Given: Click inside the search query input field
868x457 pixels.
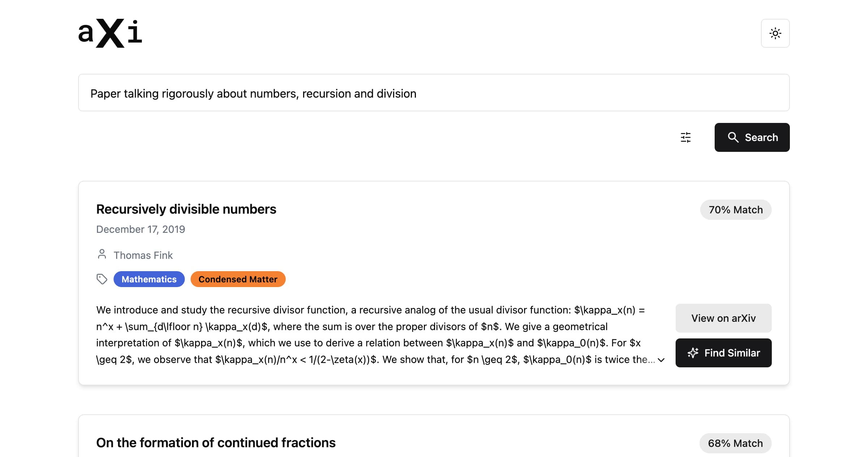Looking at the screenshot, I should pyautogui.click(x=434, y=93).
